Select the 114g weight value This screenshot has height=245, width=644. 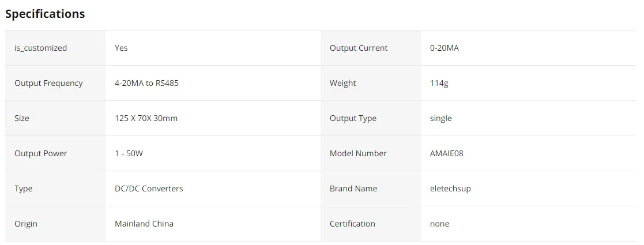439,83
